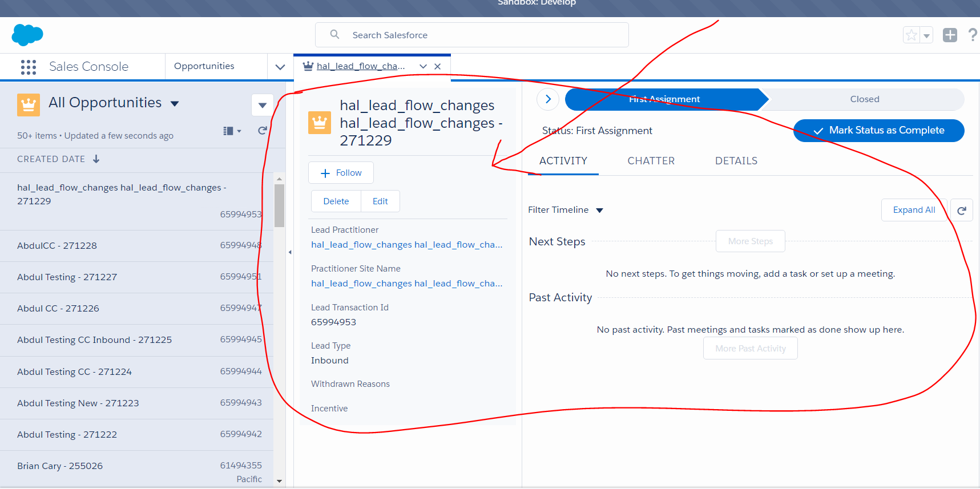Click the list scrollbar up arrow
The image size is (980, 489).
279,179
